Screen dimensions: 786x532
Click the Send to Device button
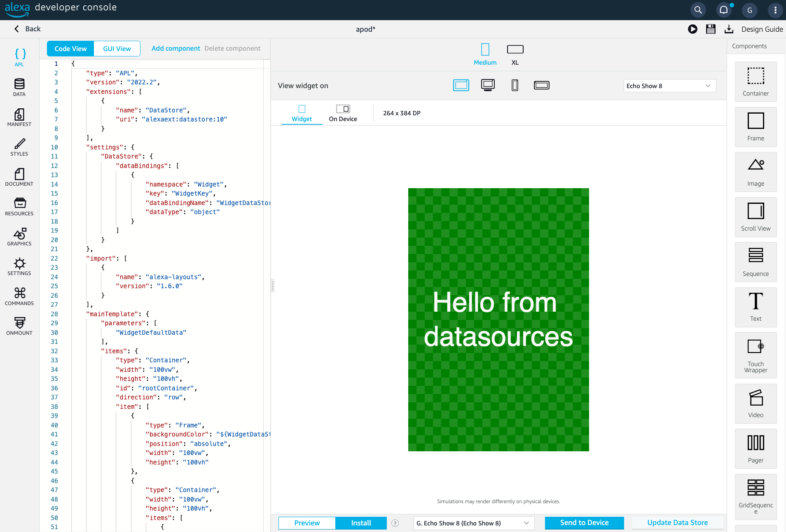[x=584, y=523]
